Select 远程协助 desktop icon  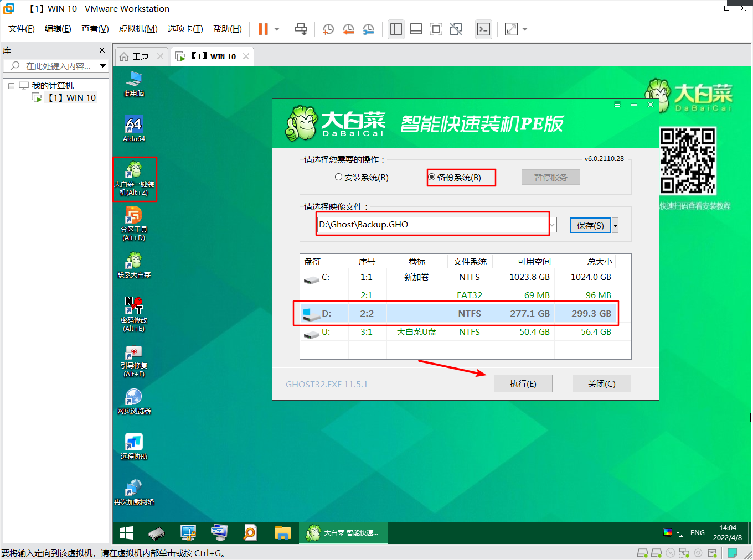coord(134,447)
